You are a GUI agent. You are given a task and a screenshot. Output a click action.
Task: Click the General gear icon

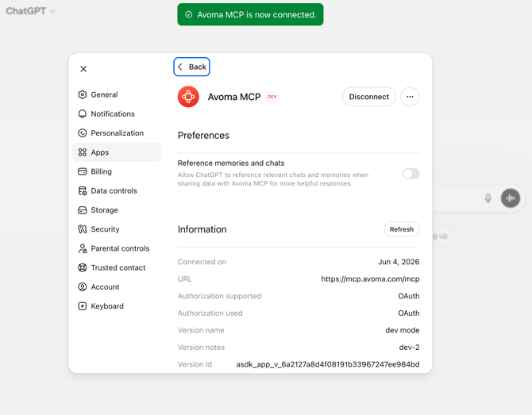pyautogui.click(x=82, y=94)
